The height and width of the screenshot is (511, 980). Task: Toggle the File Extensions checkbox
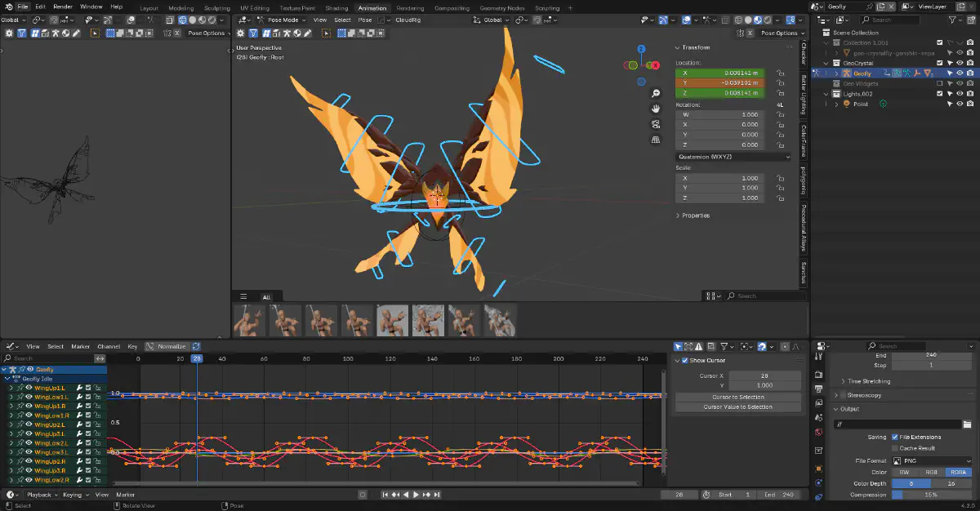pyautogui.click(x=895, y=438)
